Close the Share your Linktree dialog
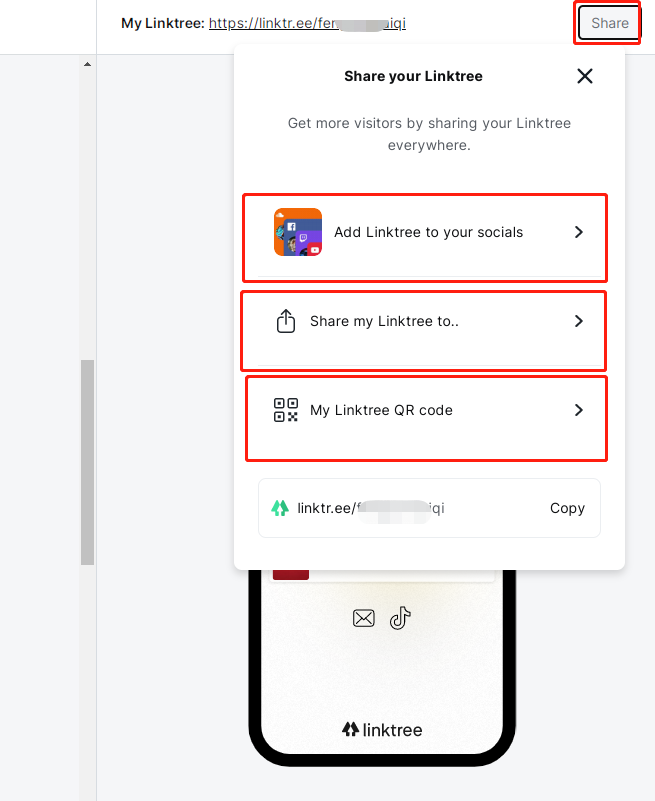Image resolution: width=655 pixels, height=801 pixels. click(585, 76)
